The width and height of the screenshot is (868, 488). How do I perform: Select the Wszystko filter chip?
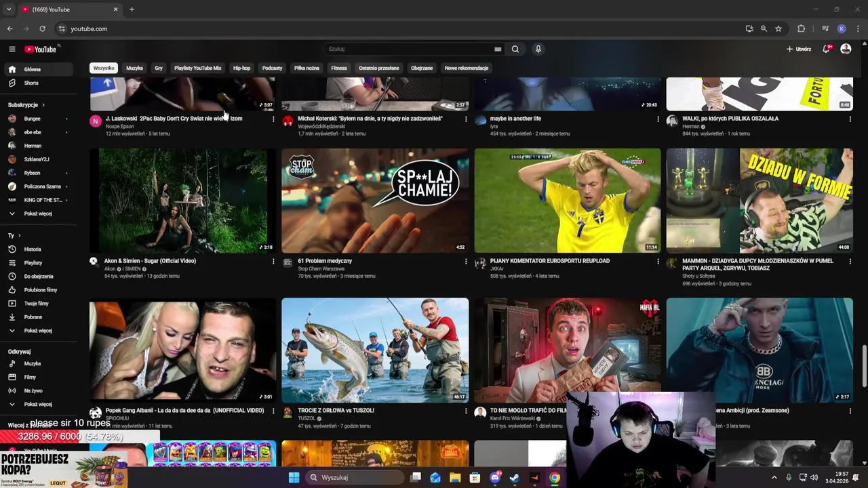[104, 68]
